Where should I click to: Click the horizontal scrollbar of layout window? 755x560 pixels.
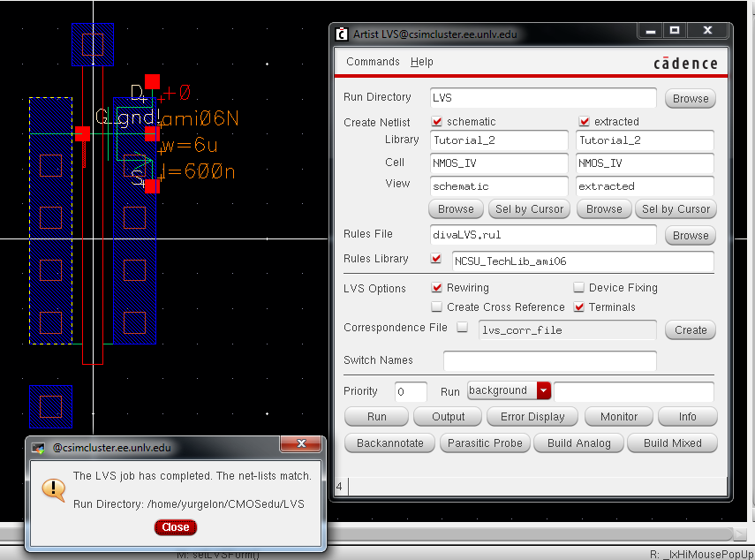(x=530, y=534)
